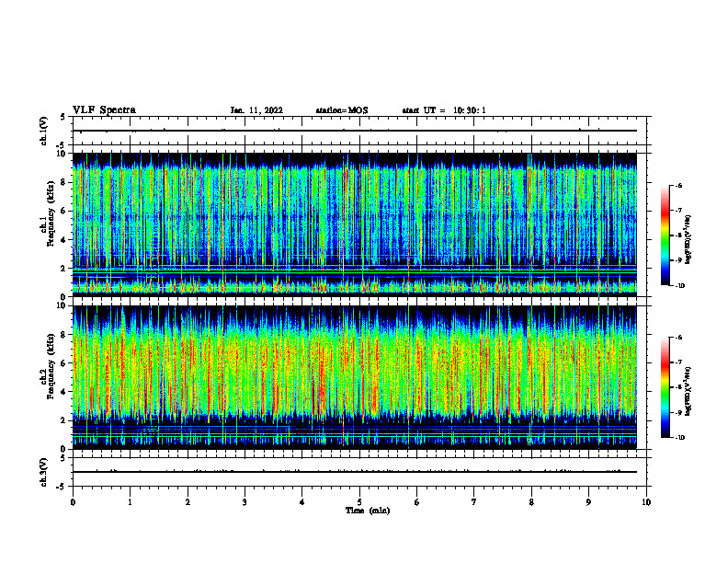Click the "8" minute tick on time axis

[531, 502]
